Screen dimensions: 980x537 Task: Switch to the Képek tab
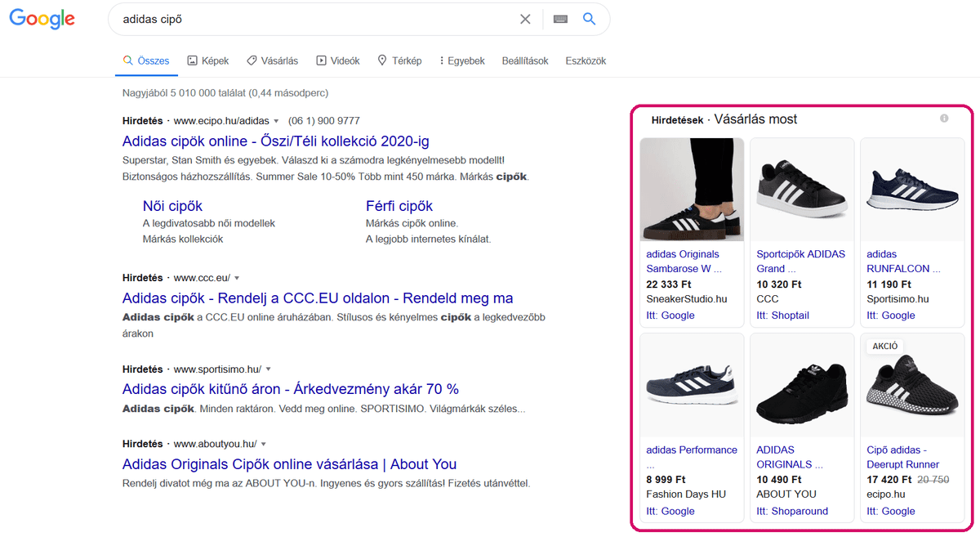pyautogui.click(x=207, y=61)
